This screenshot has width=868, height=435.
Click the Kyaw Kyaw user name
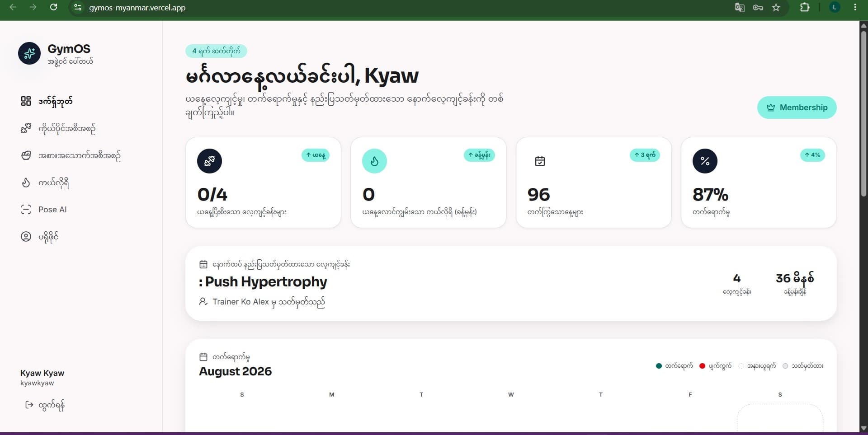click(42, 373)
